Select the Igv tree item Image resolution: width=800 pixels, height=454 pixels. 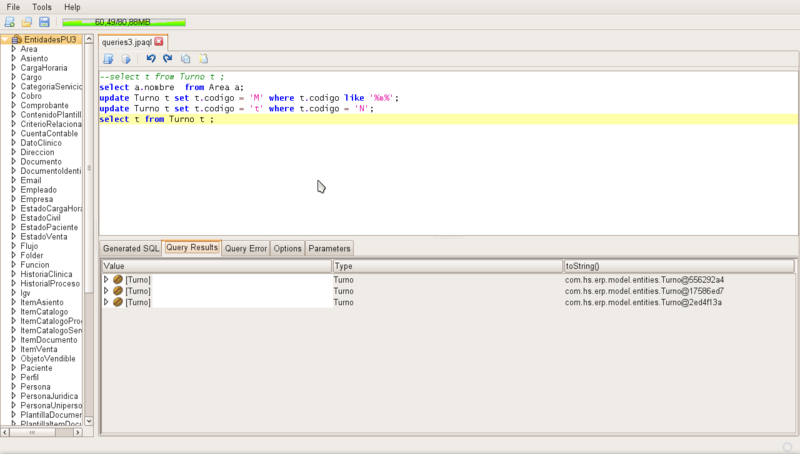pos(25,293)
